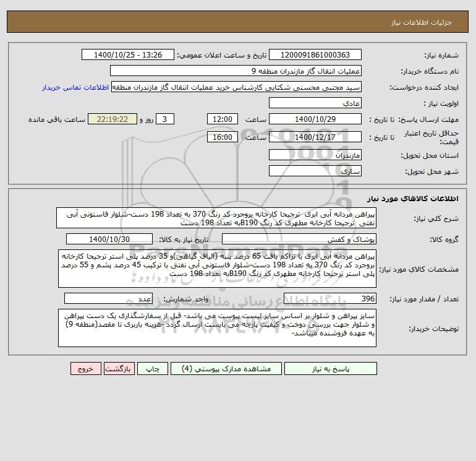
Task: Click the پاسخ به نیاز button
Action: 331,369
